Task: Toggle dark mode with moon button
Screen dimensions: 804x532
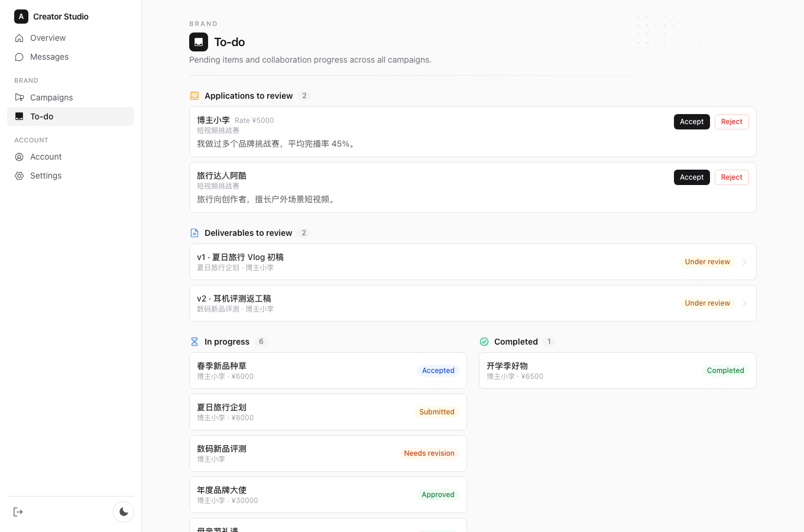Action: (x=124, y=512)
